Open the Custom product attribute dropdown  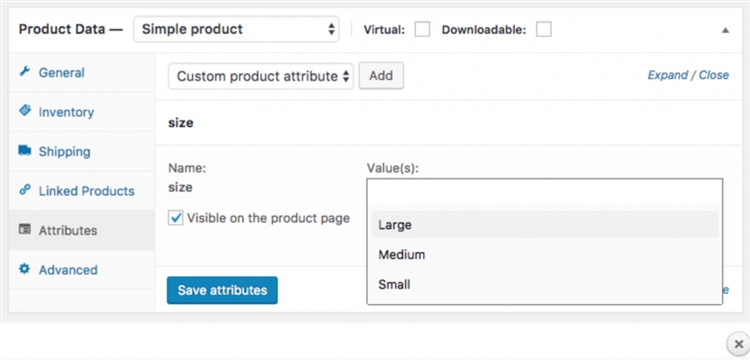(261, 76)
